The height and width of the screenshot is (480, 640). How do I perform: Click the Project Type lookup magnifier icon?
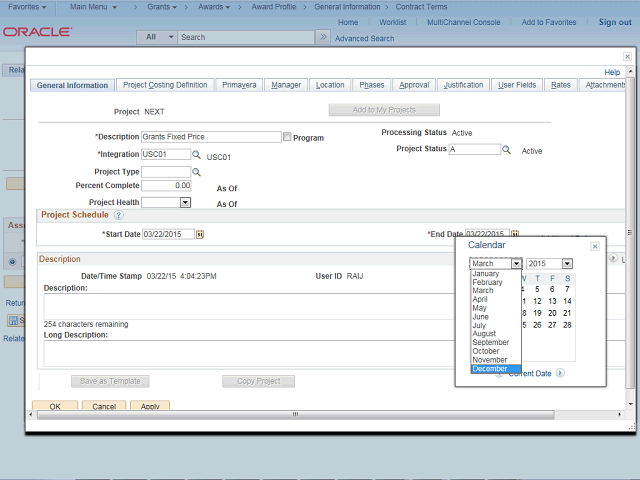[197, 172]
